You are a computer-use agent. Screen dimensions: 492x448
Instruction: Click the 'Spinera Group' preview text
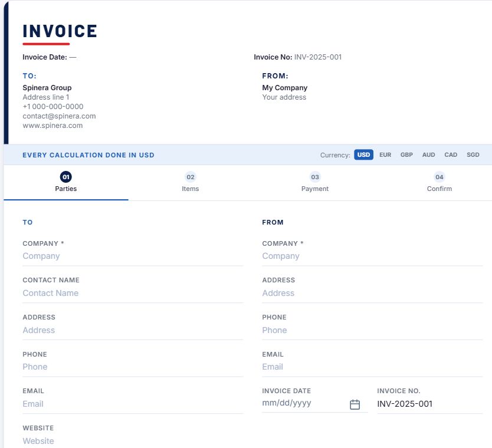pyautogui.click(x=47, y=88)
